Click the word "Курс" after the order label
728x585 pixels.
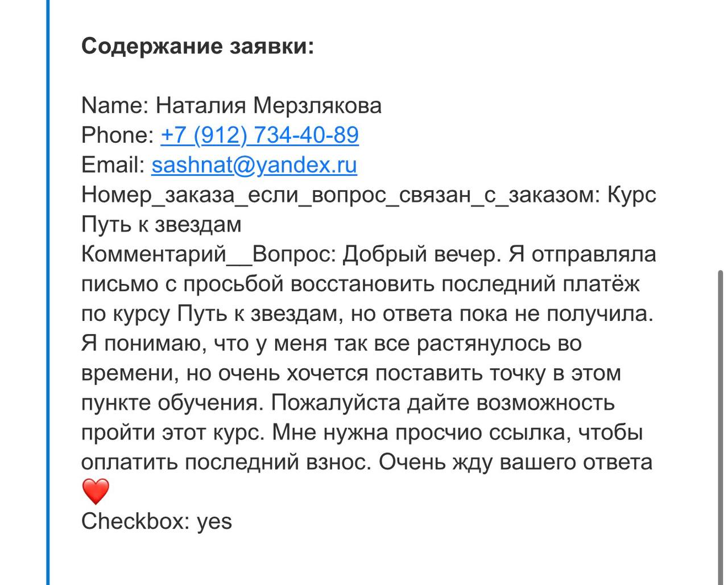pyautogui.click(x=632, y=195)
